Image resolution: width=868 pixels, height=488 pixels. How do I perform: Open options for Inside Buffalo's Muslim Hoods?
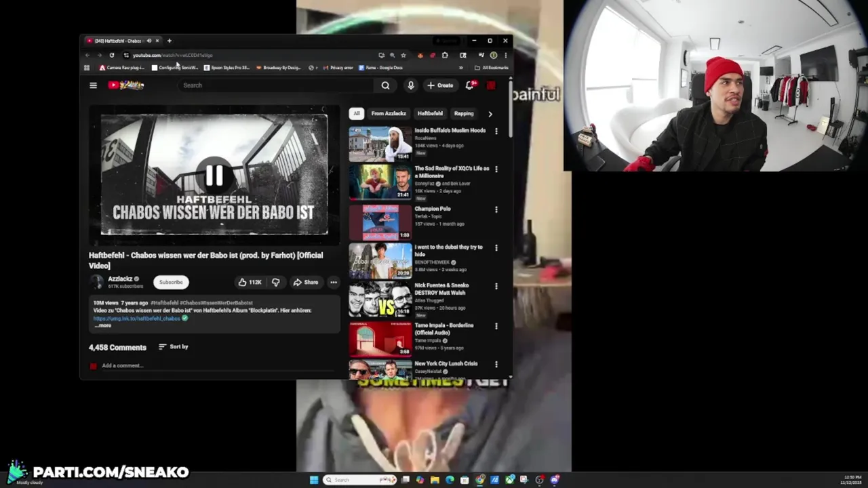pos(496,131)
